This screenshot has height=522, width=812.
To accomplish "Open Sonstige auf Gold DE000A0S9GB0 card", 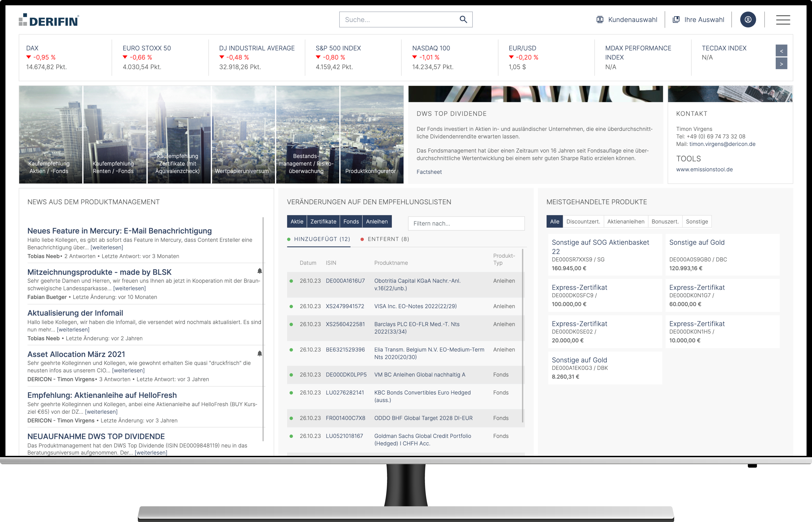I will point(722,255).
